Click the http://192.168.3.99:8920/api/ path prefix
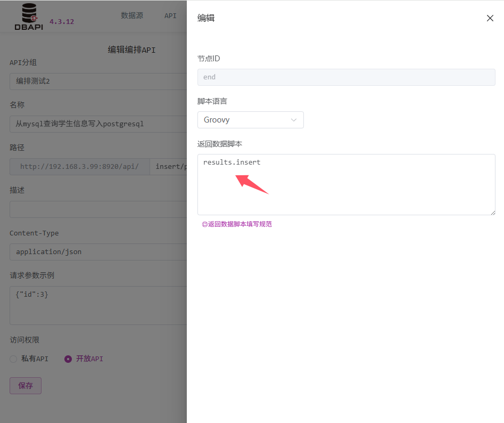504x423 pixels. point(79,167)
